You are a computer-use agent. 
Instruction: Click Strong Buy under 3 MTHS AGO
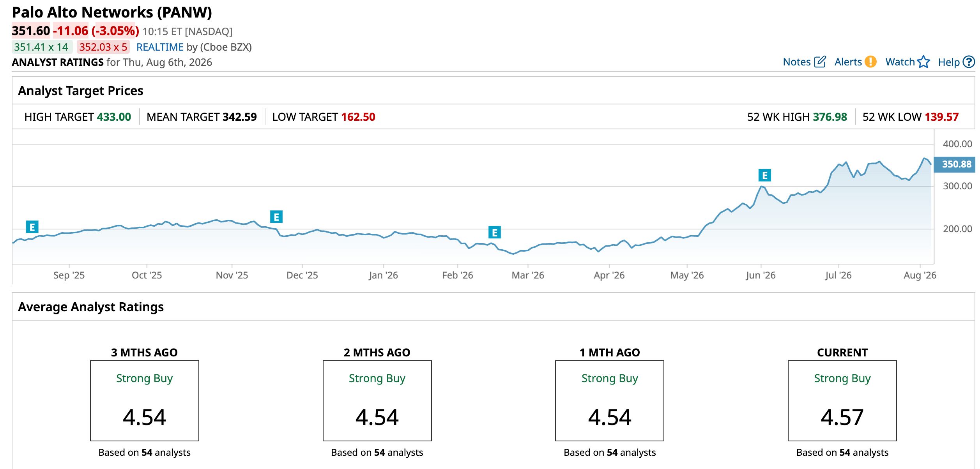click(x=145, y=379)
